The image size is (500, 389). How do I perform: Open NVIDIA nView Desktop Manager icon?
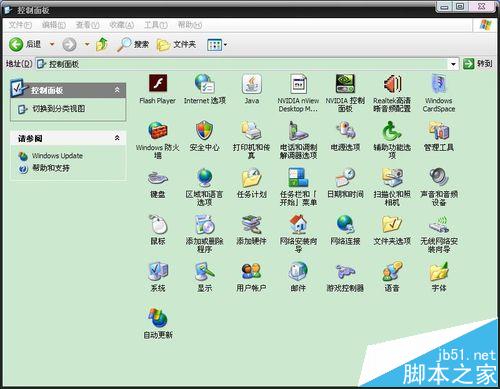tap(298, 83)
